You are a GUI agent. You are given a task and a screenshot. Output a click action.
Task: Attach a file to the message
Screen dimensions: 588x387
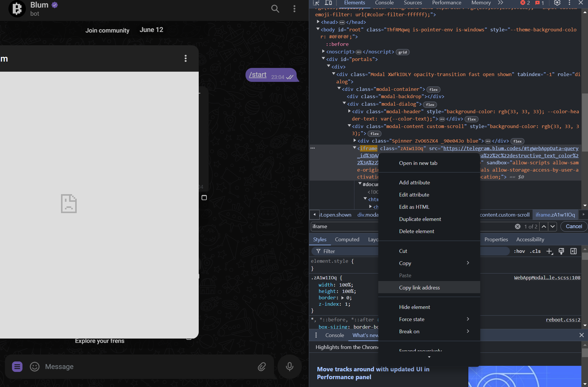tap(262, 367)
